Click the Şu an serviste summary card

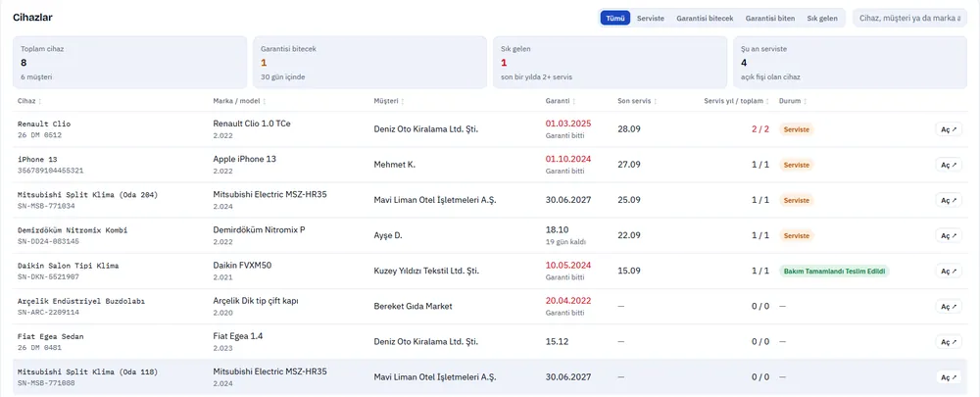coord(850,62)
